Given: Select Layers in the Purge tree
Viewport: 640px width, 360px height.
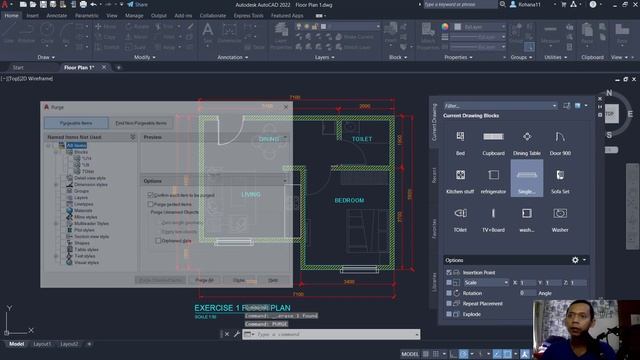Looking at the screenshot, I should [81, 198].
